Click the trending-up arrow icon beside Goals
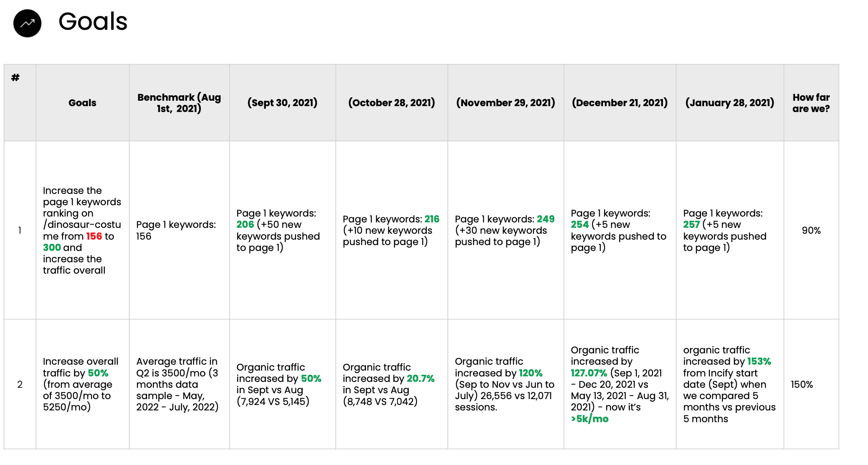The width and height of the screenshot is (868, 465). (27, 23)
